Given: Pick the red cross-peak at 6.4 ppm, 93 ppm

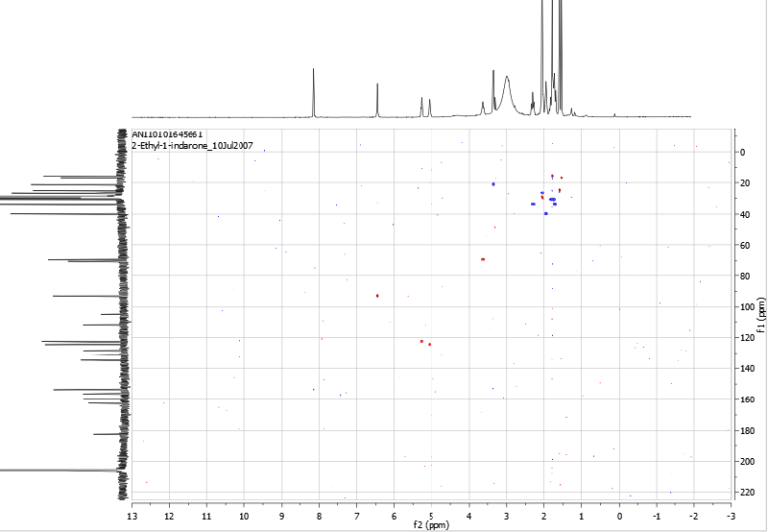Looking at the screenshot, I should tap(377, 296).
